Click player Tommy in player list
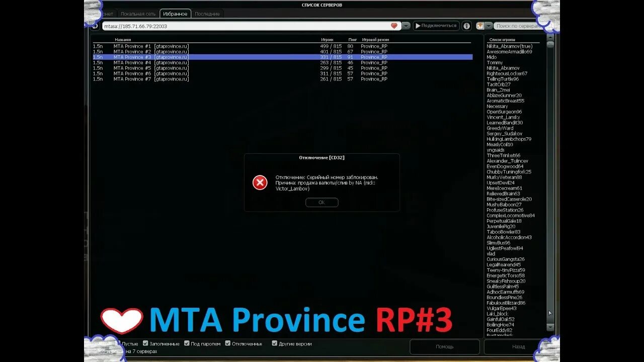This screenshot has width=644, height=362. click(x=495, y=63)
